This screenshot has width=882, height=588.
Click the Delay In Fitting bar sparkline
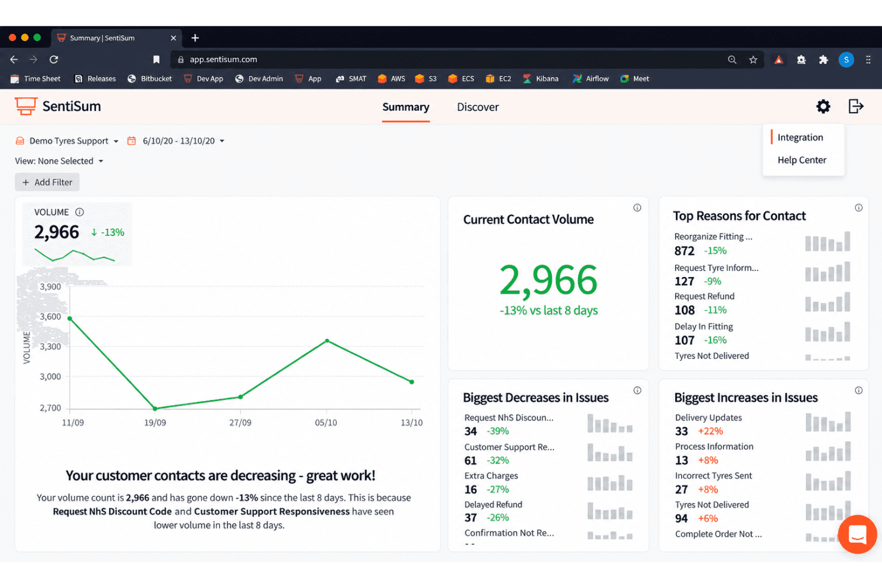(x=828, y=332)
